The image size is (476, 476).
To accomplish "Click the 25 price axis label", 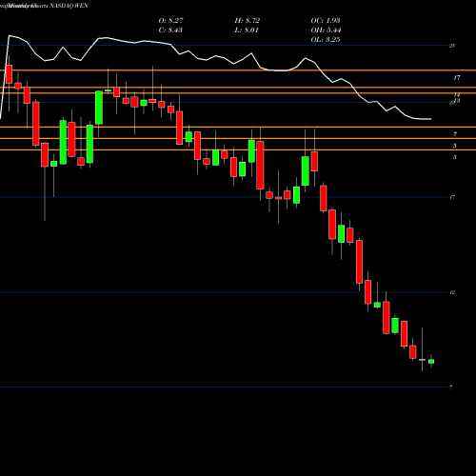I will 452,46.
